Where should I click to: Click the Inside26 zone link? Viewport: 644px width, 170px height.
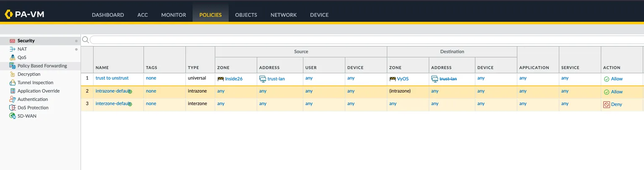234,79
